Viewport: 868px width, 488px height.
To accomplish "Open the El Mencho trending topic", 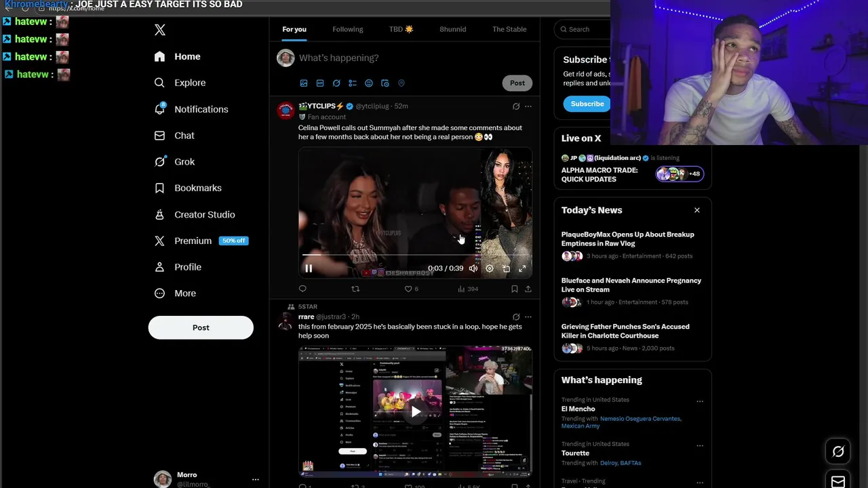I will (x=578, y=409).
